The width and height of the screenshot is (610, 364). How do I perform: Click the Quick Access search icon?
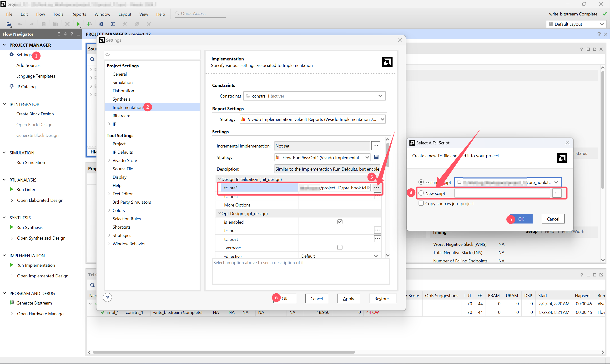pyautogui.click(x=177, y=14)
